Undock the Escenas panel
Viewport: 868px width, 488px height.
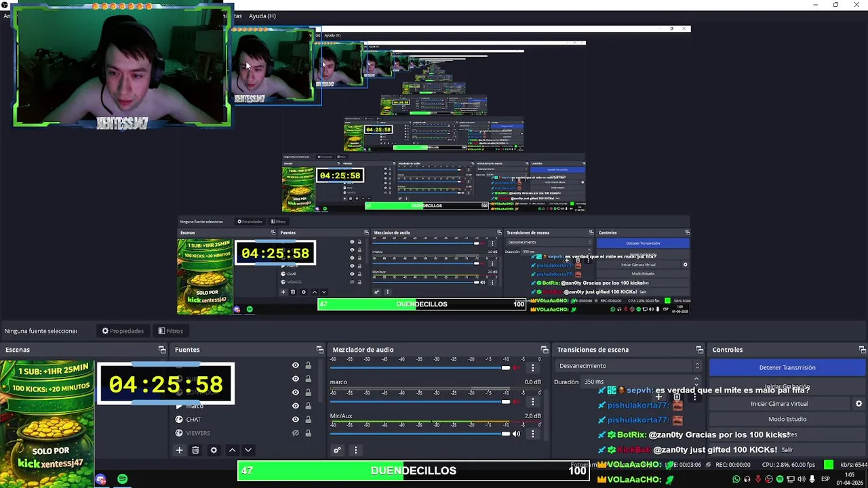tap(162, 350)
